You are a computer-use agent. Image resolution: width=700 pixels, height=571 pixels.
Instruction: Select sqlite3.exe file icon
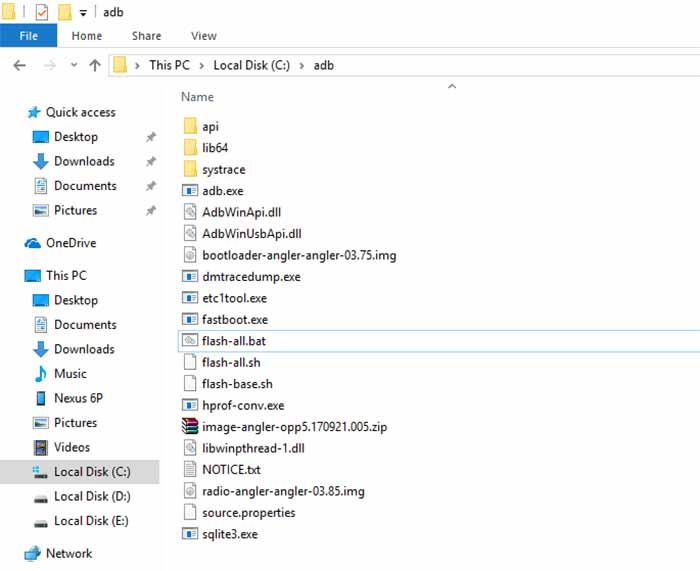coord(190,533)
